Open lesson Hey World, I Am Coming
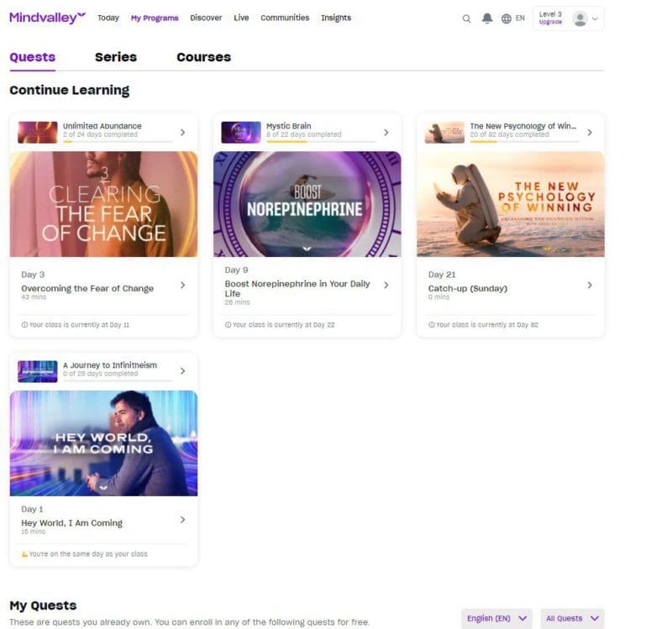The image size is (672, 629). (x=72, y=522)
